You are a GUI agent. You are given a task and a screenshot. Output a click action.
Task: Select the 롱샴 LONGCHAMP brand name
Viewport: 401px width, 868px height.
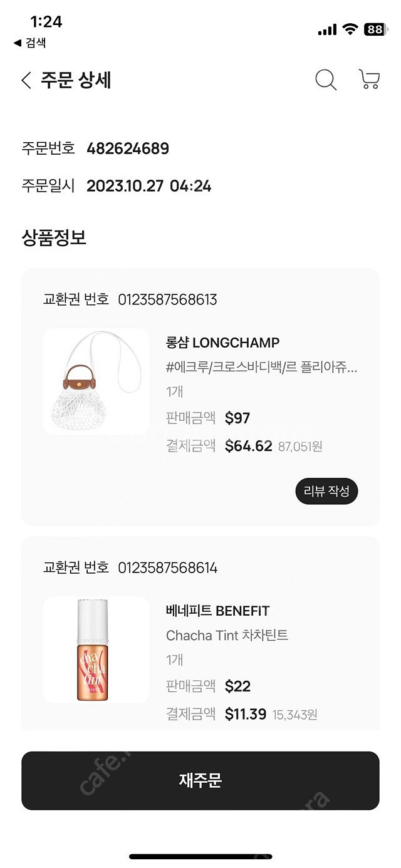click(x=223, y=343)
